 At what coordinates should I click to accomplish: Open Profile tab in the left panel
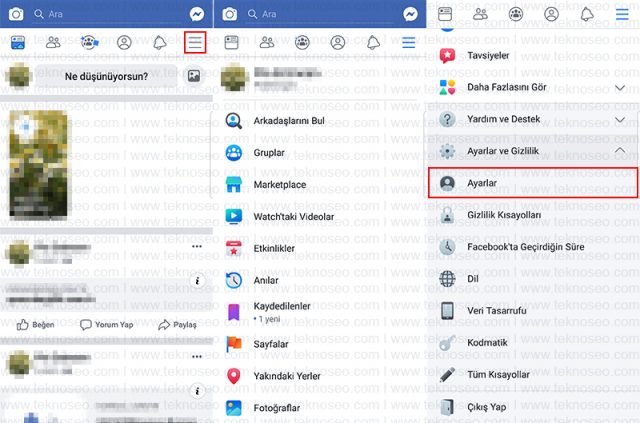(124, 42)
